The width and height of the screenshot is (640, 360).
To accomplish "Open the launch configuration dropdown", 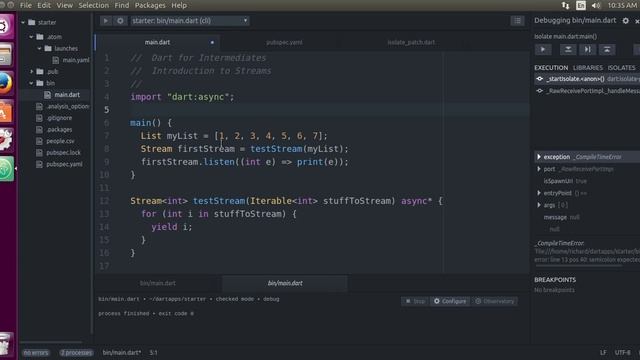I will (x=190, y=21).
